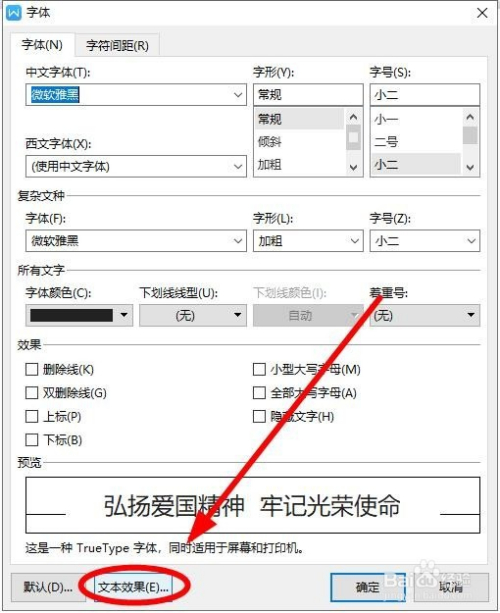Close the 字体 dialog with X
This screenshot has width=500, height=613.
482,13
